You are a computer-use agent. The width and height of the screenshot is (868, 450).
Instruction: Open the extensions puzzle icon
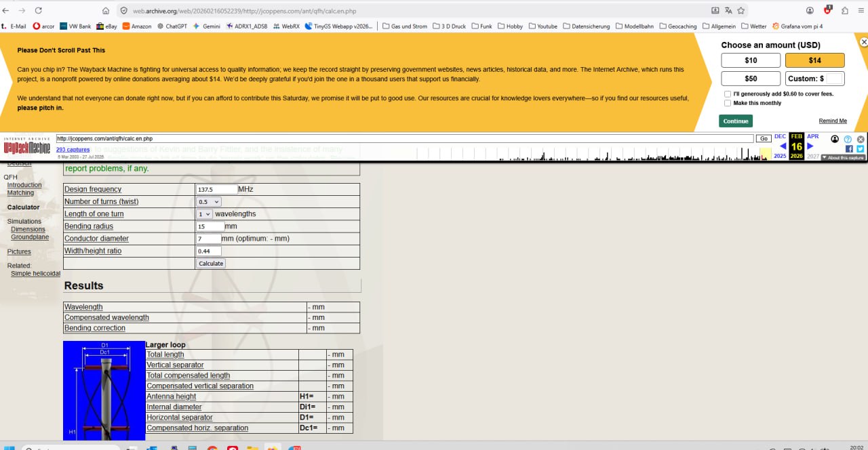[x=845, y=11]
